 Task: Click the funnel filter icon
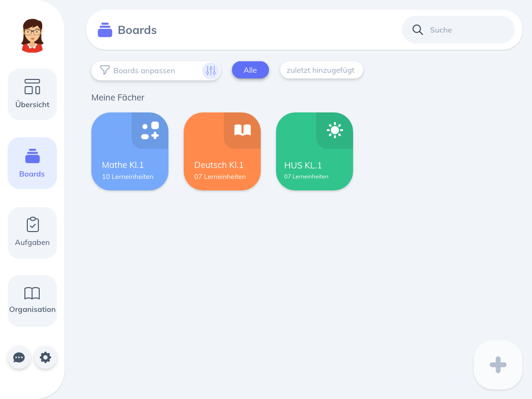point(105,70)
